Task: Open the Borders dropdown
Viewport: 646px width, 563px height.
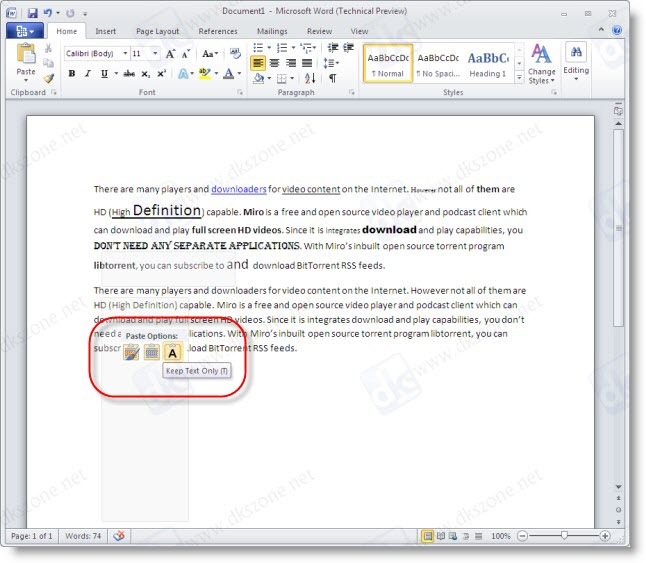Action: point(292,78)
